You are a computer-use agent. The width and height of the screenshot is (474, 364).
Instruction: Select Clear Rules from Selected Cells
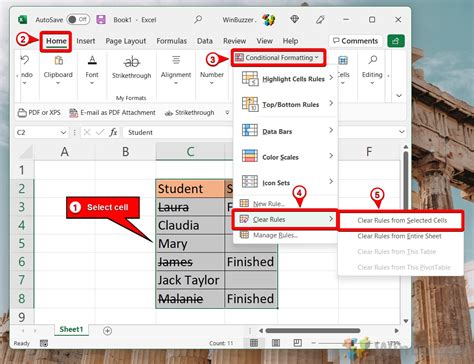[x=401, y=220]
